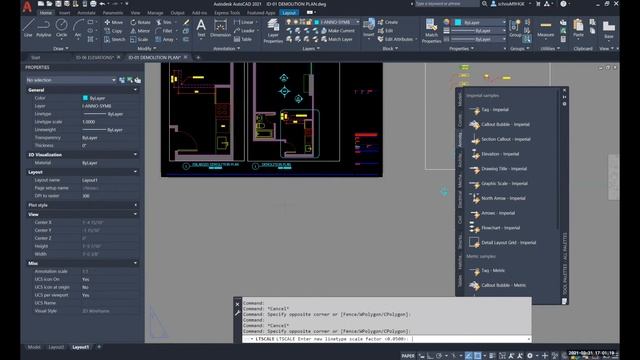Select the Line tool
The image size is (640, 360).
pos(28,28)
